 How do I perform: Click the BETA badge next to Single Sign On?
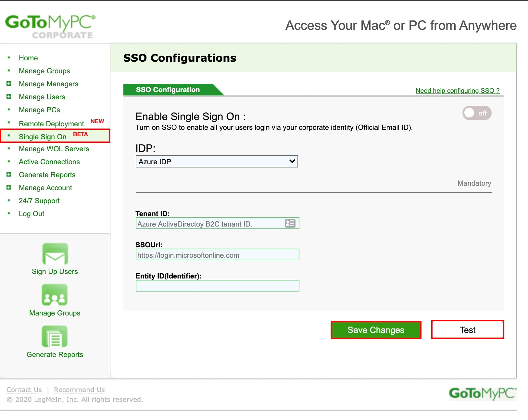pos(80,134)
